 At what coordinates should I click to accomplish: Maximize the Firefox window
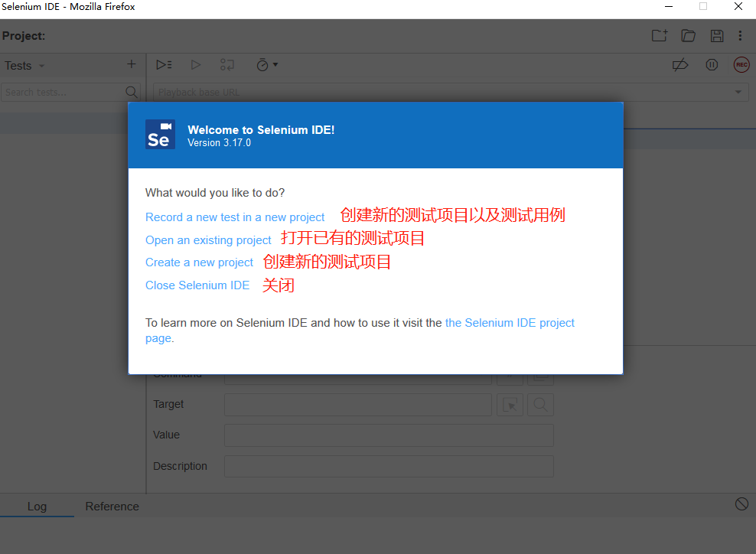[703, 7]
